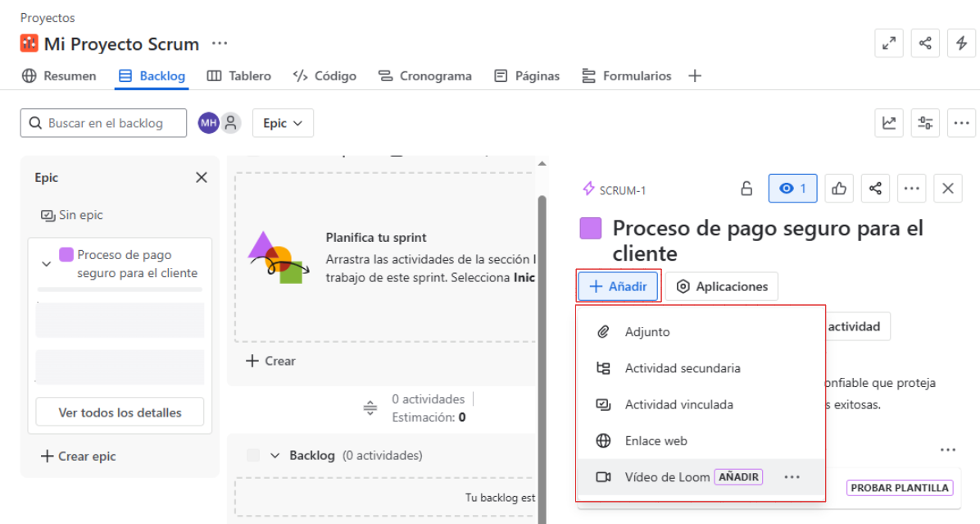The height and width of the screenshot is (524, 980).
Task: Check the Backlog section checkbox
Action: 253,455
